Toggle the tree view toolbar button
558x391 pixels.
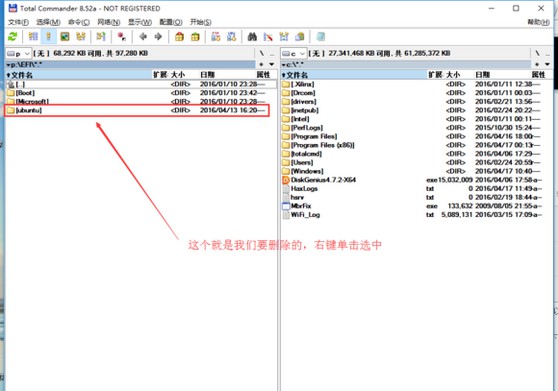coord(81,36)
